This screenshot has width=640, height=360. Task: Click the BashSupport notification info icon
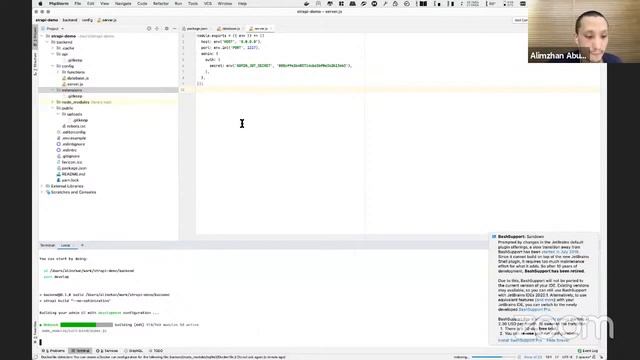494,237
